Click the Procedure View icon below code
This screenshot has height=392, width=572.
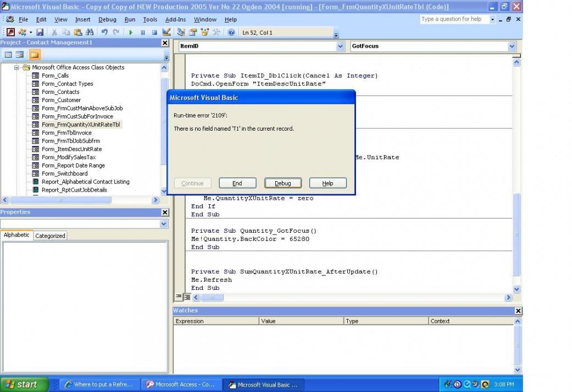[179, 297]
